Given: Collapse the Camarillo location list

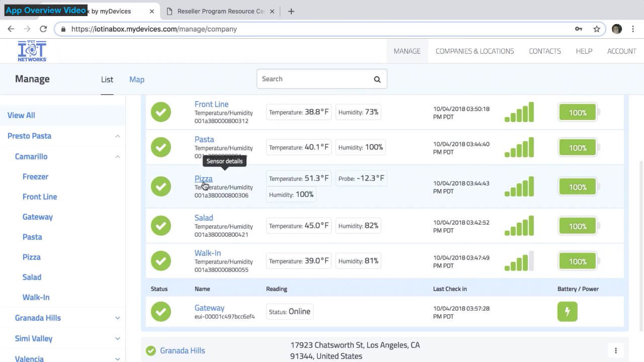Looking at the screenshot, I should [x=117, y=157].
